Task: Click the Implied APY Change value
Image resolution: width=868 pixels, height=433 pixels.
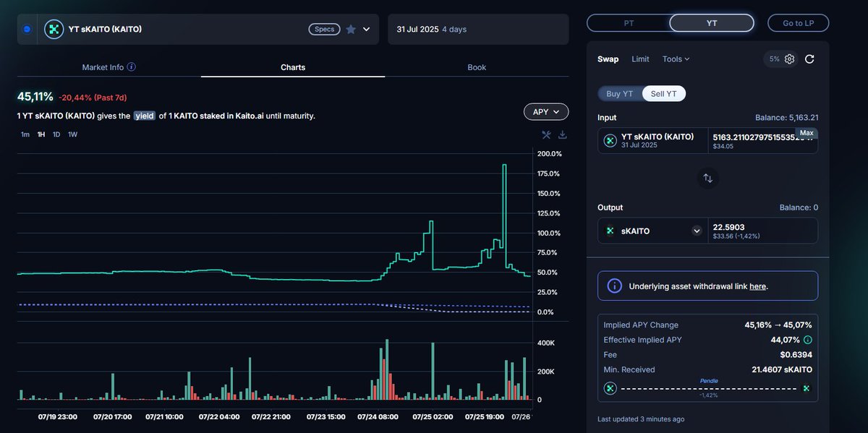Action: click(778, 325)
